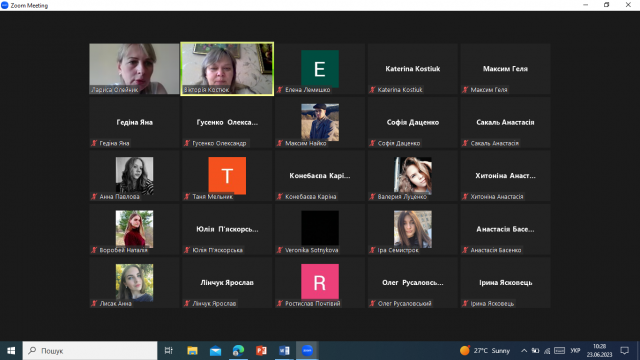Click muted mic icon beside Елена Лемешко
This screenshot has width=640, height=360.
(280, 90)
